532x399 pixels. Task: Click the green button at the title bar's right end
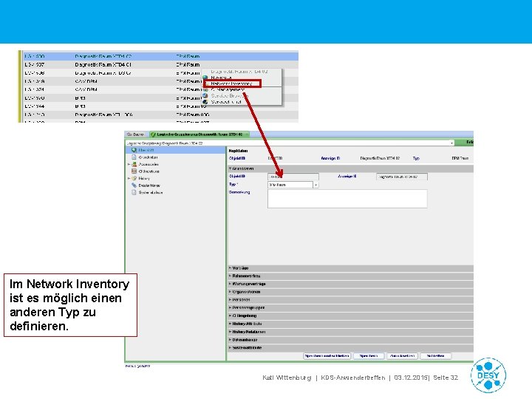pos(465,143)
